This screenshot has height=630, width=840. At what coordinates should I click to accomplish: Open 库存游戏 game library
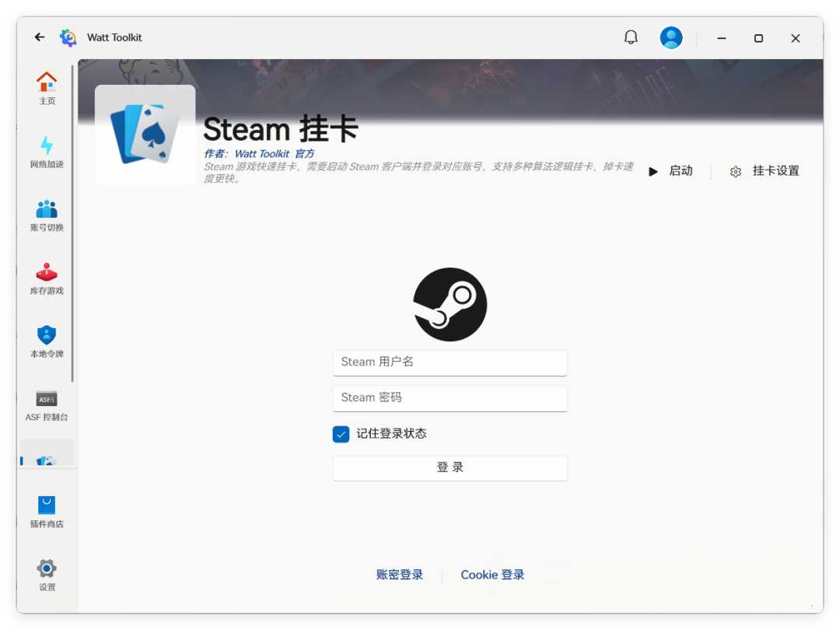[x=47, y=278]
